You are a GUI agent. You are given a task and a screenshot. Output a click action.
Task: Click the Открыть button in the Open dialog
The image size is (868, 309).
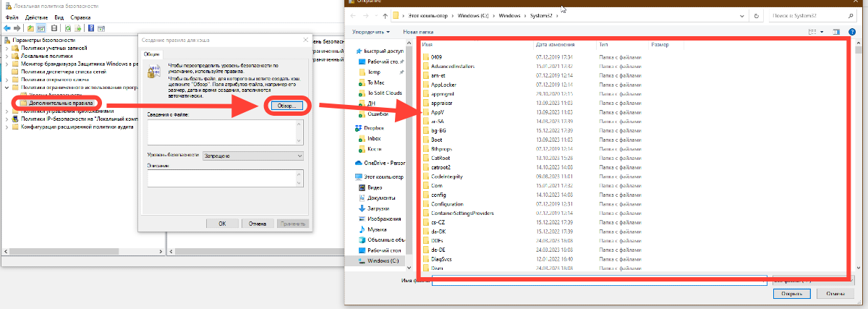click(x=792, y=294)
